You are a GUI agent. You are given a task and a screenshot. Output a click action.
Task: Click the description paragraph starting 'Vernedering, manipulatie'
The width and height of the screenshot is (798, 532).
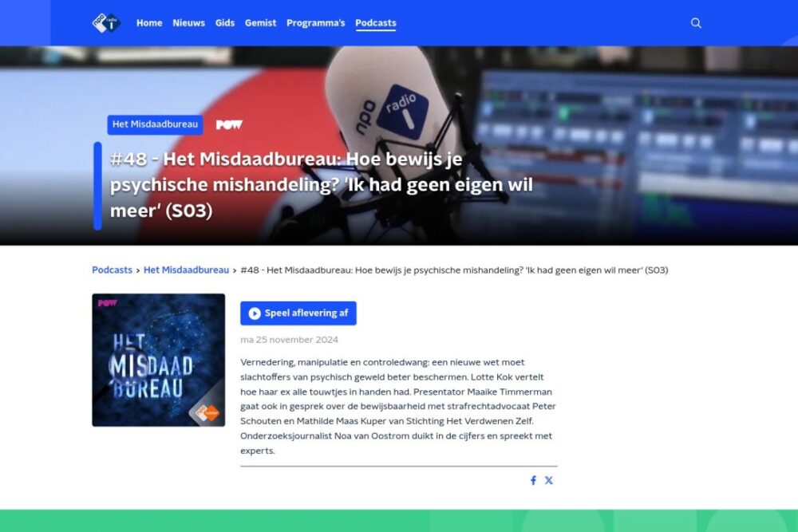pyautogui.click(x=398, y=406)
